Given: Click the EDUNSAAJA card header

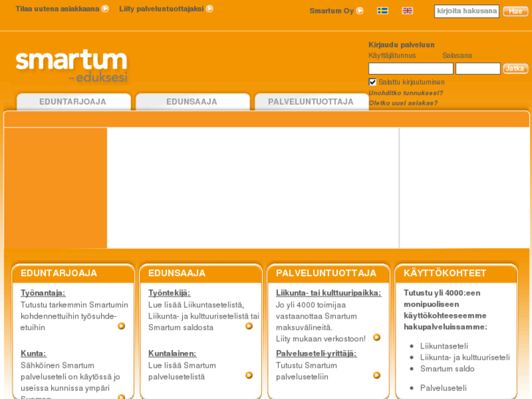Looking at the screenshot, I should 201,273.
